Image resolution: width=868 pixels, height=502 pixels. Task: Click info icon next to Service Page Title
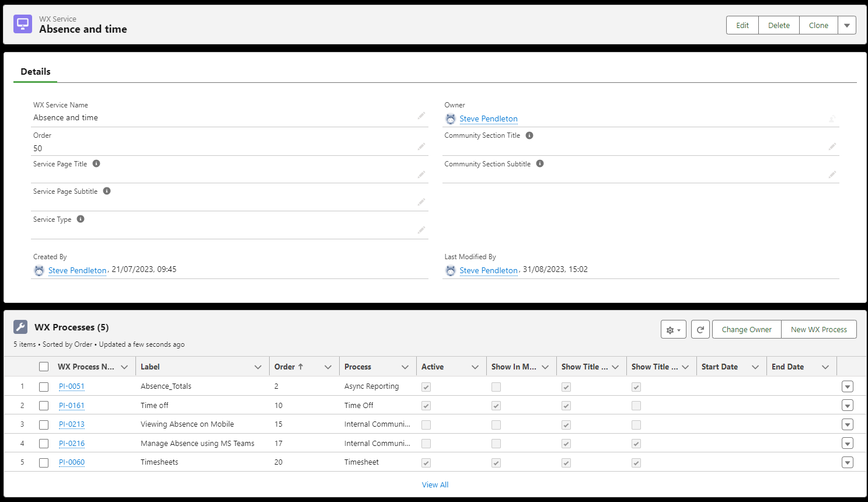[x=96, y=164]
